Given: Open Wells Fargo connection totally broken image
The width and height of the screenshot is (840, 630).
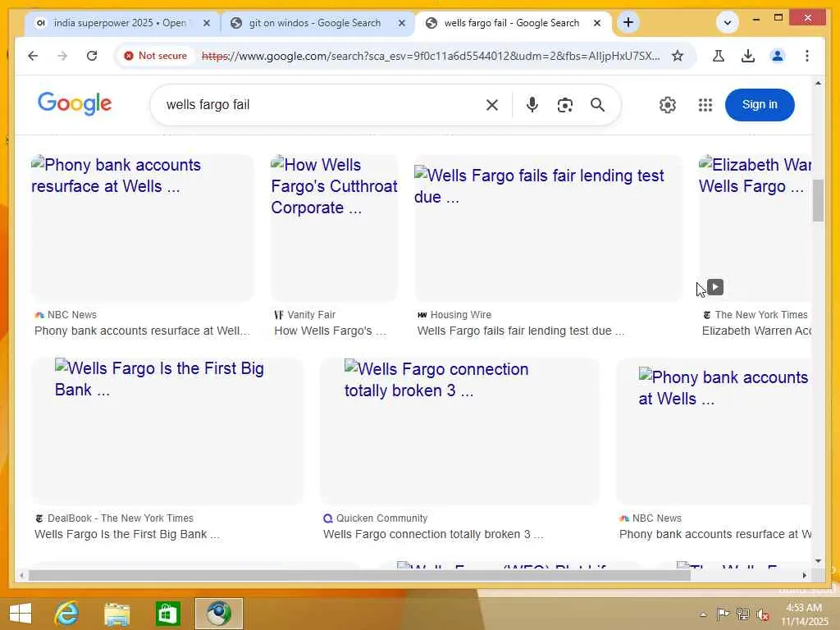Looking at the screenshot, I should [x=459, y=431].
